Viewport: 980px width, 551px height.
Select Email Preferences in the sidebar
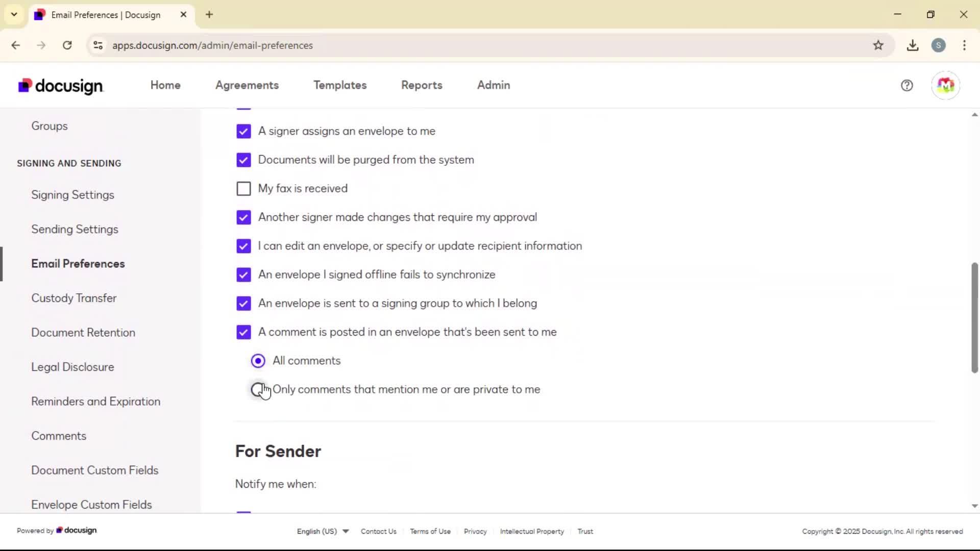pos(78,264)
